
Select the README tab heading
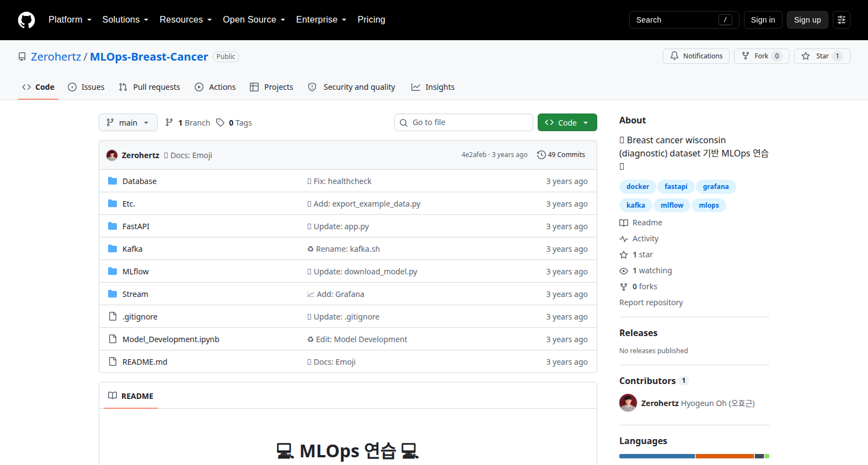pos(131,396)
